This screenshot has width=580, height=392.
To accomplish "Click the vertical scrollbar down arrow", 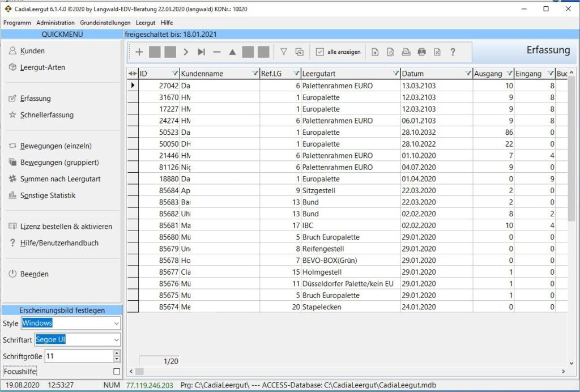I will pos(572,364).
